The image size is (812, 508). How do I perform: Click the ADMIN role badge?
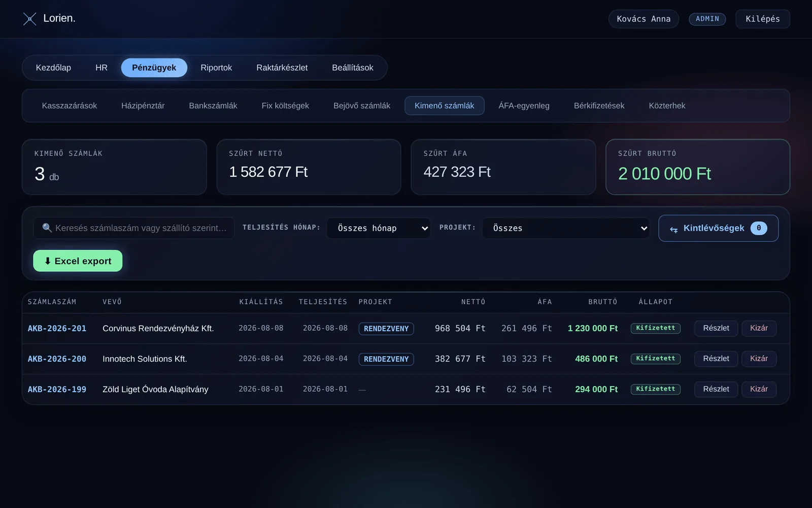tap(707, 19)
